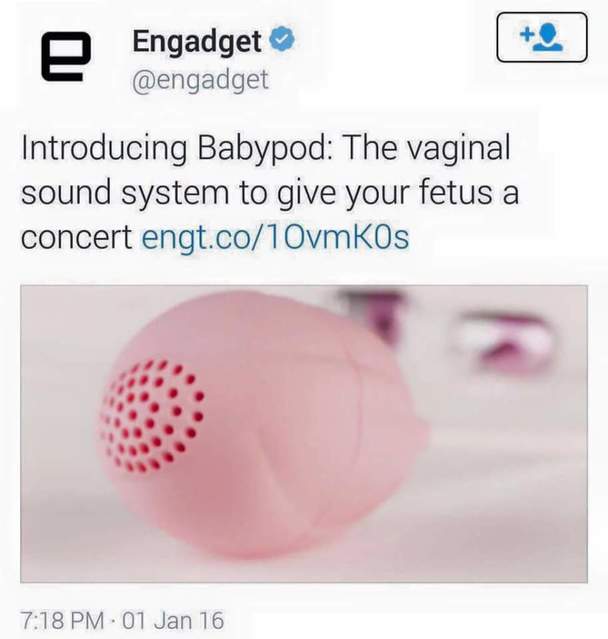Click the tweet text starting 'Introducing Babypod'
Viewport: 608px width, 639px height.
point(270,192)
